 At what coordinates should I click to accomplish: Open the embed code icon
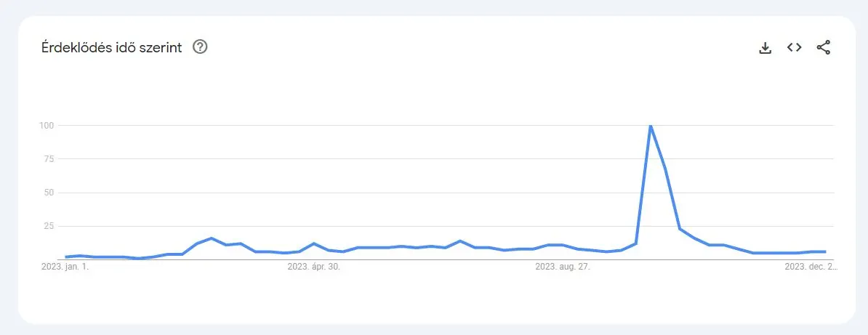coord(795,48)
